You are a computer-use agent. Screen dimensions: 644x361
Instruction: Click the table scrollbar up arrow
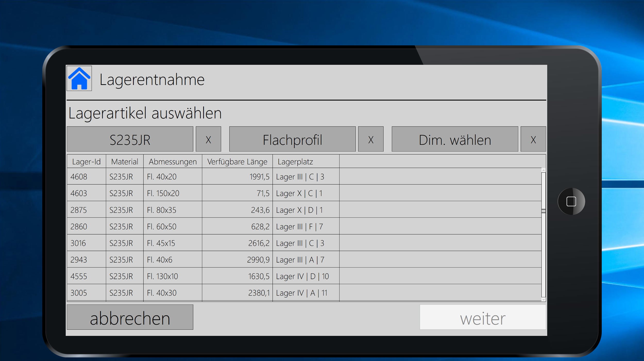543,170
